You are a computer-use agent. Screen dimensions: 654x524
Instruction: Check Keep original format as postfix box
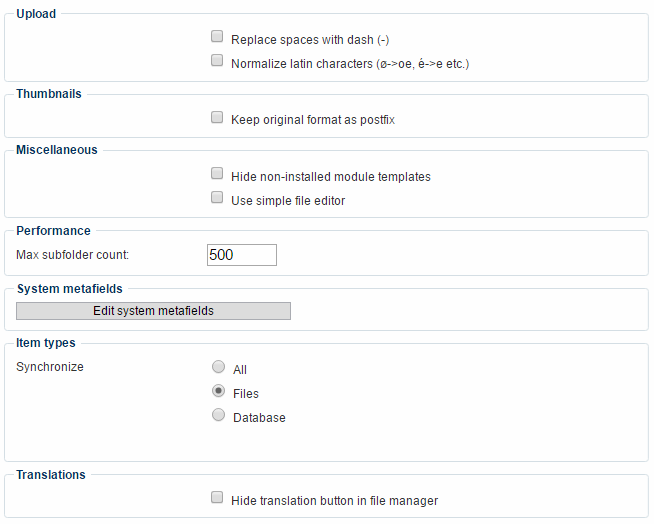click(217, 117)
